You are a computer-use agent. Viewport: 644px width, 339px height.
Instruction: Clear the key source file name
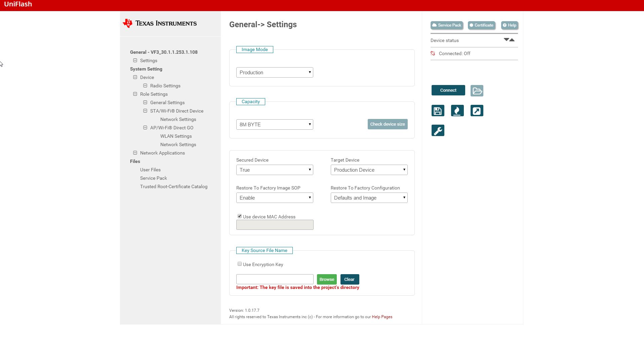point(350,280)
